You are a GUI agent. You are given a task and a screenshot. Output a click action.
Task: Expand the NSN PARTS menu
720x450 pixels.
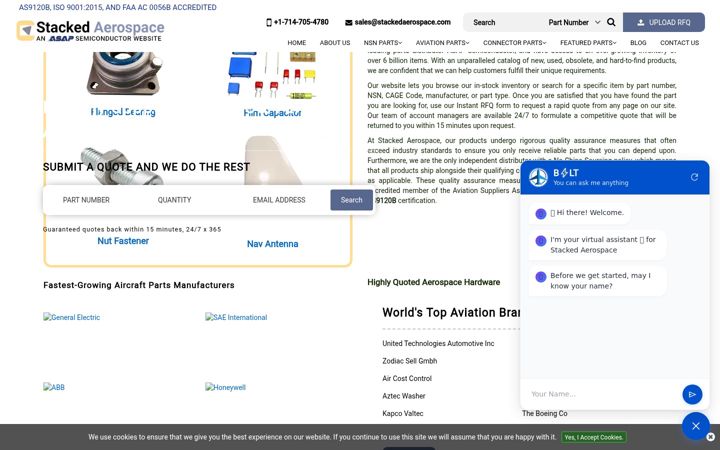382,43
